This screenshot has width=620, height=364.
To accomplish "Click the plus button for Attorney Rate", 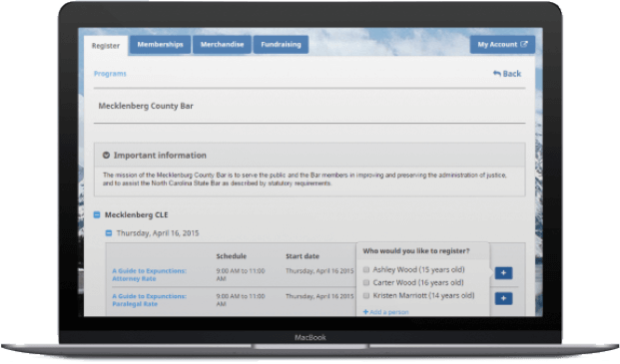I will [x=503, y=273].
